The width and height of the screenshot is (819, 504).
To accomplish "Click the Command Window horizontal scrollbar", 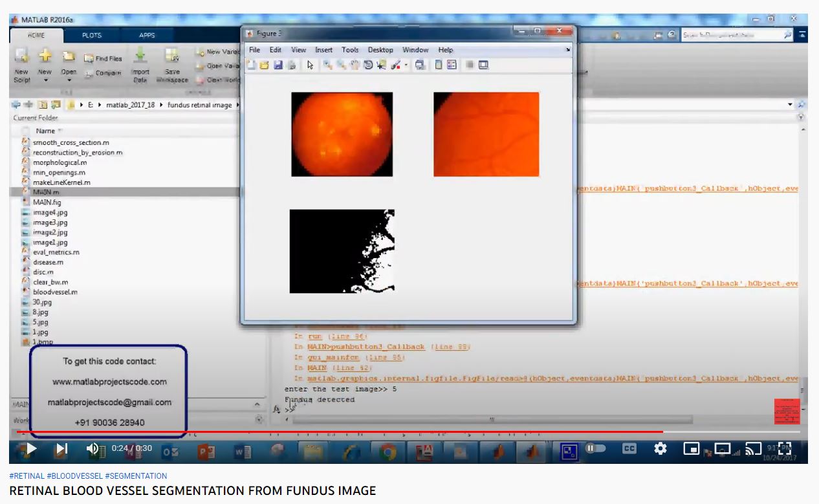I will [x=492, y=419].
